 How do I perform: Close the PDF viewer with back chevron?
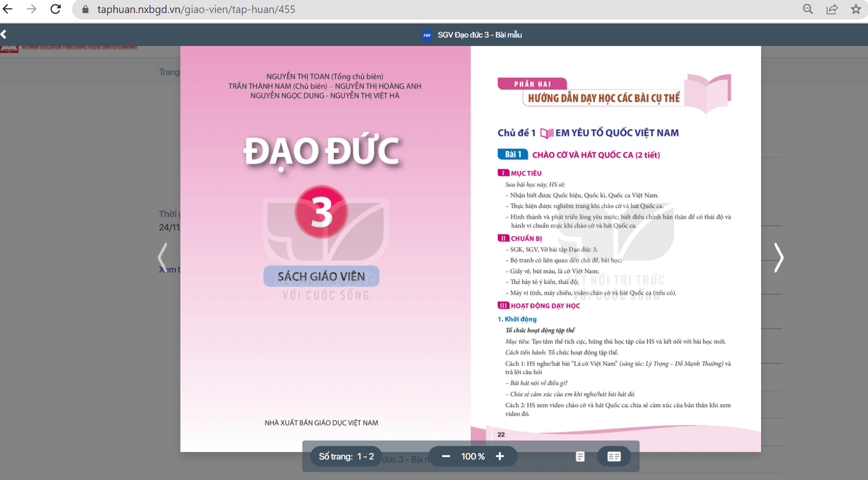[4, 34]
